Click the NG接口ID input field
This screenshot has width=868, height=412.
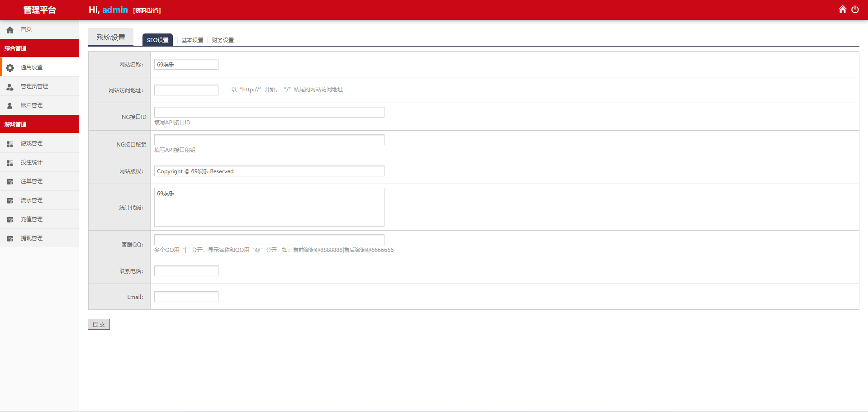(269, 112)
